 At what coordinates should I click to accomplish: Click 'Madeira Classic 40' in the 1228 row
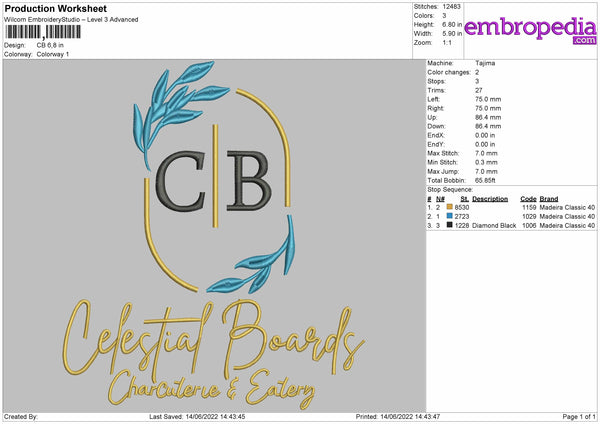[567, 226]
